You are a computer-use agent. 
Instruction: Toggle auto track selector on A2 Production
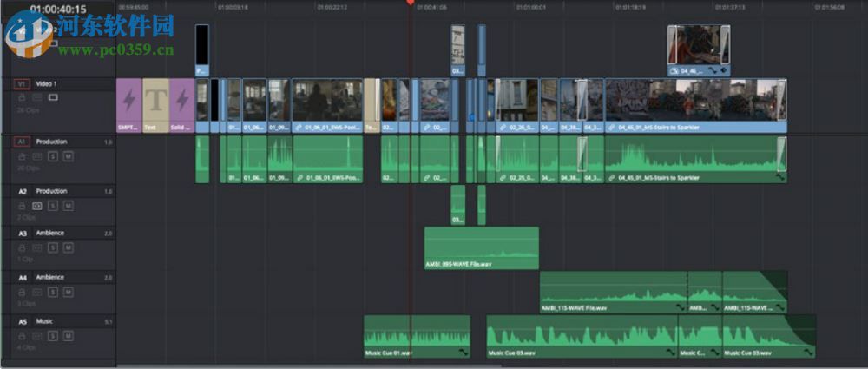click(37, 206)
